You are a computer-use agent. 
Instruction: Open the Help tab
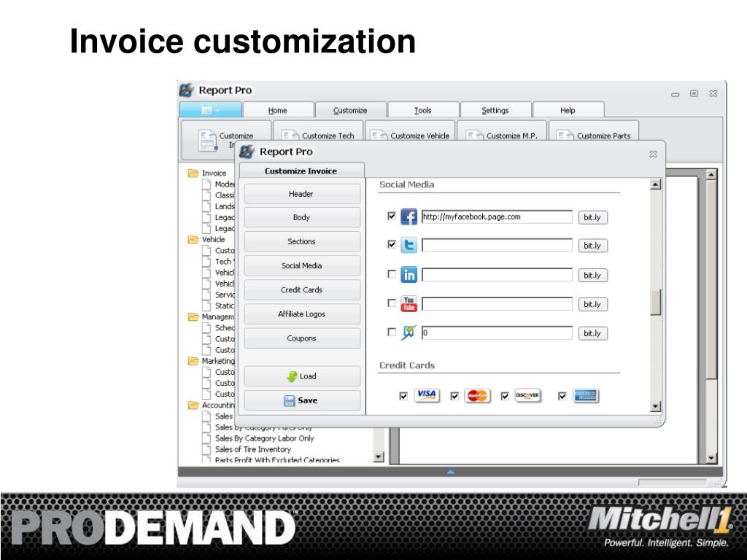click(x=568, y=110)
